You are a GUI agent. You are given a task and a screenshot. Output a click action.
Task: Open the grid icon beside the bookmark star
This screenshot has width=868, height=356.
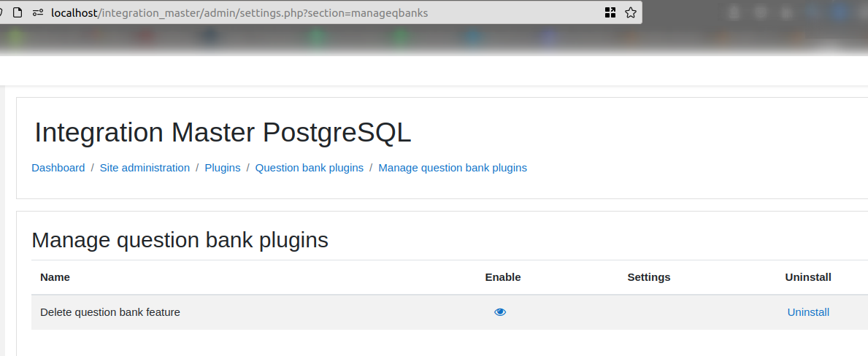click(610, 12)
